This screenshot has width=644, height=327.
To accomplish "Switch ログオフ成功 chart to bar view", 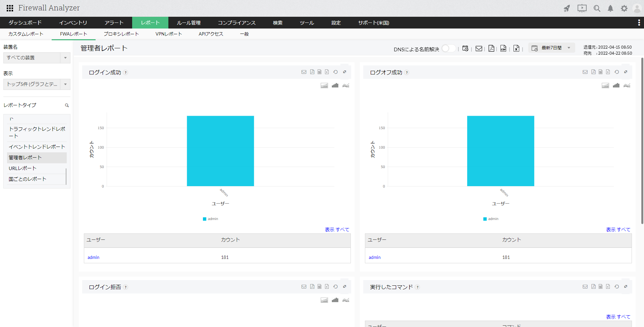I will [616, 86].
